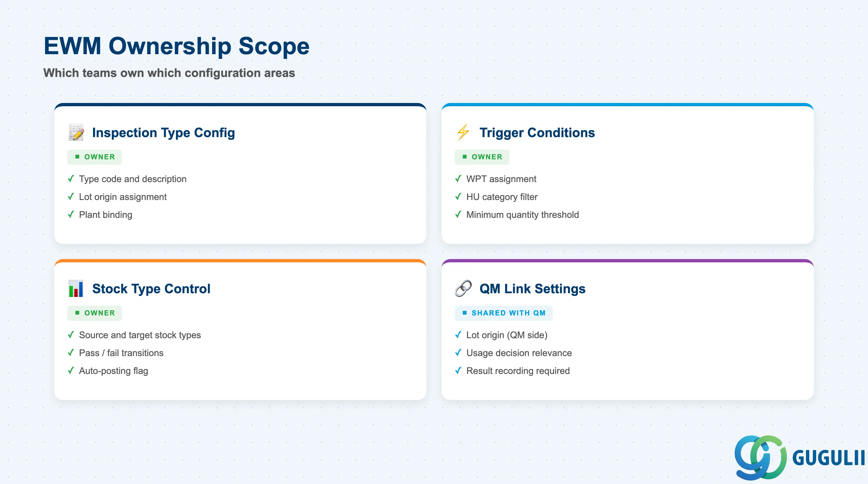Click the GUGULII logo
The image size is (868, 484).
pyautogui.click(x=800, y=457)
